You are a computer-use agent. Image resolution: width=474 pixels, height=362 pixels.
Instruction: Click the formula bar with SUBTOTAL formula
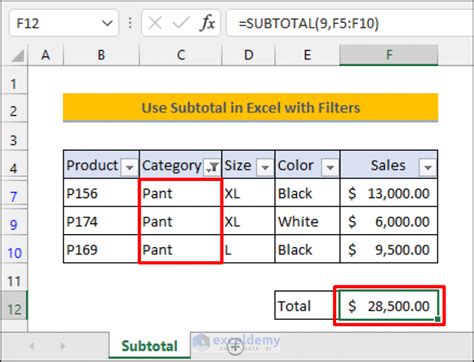[x=350, y=23]
